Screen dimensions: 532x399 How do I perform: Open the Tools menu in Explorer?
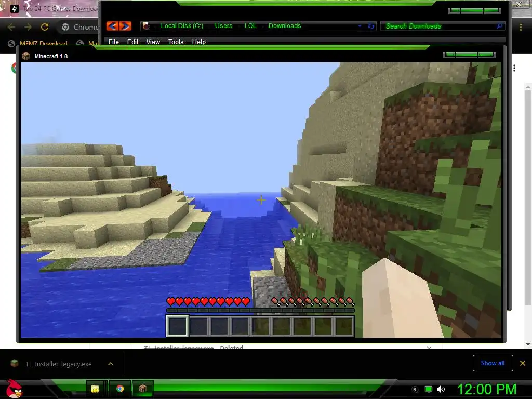[176, 42]
